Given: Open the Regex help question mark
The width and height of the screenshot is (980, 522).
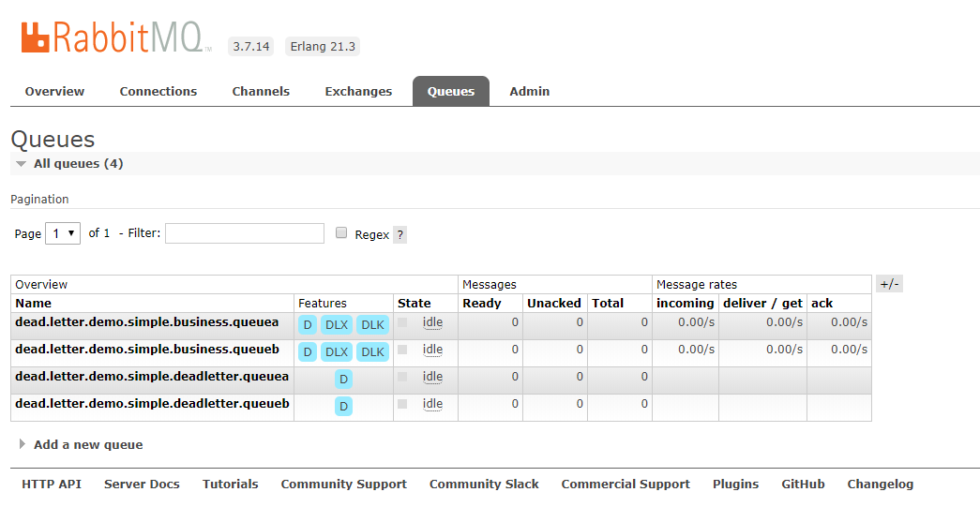Looking at the screenshot, I should [x=400, y=235].
